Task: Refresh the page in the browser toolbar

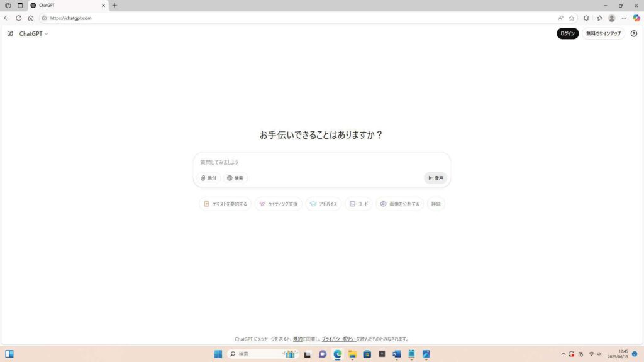Action: point(18,18)
